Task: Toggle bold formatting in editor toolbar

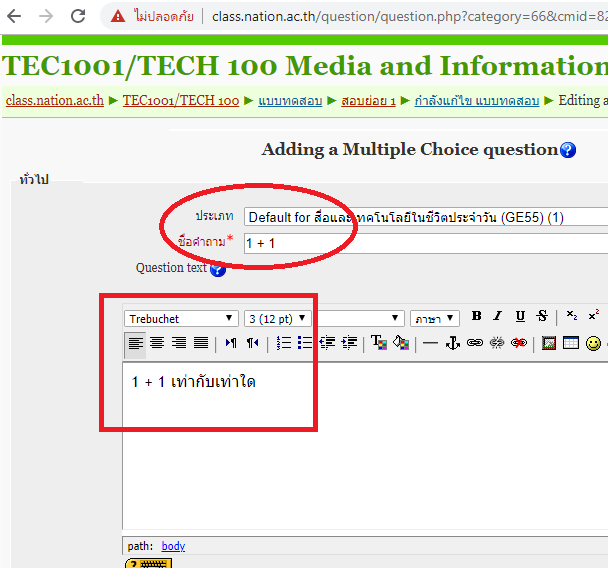Action: point(477,317)
